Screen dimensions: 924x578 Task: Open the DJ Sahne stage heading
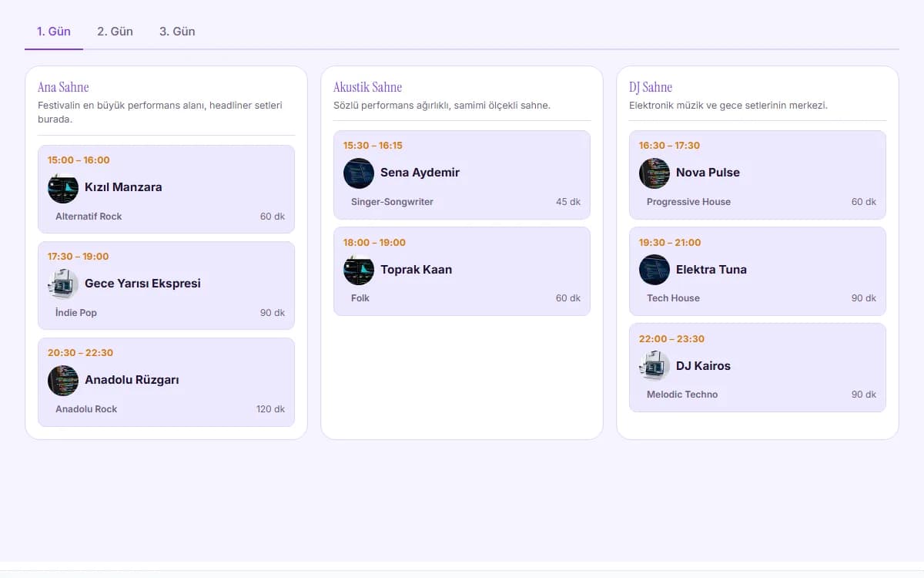point(651,87)
